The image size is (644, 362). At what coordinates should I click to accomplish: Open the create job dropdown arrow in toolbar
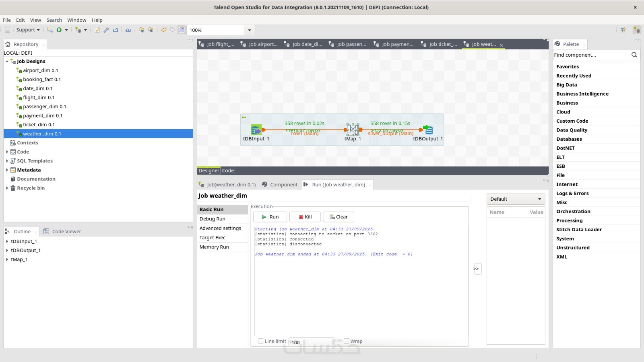pyautogui.click(x=85, y=30)
